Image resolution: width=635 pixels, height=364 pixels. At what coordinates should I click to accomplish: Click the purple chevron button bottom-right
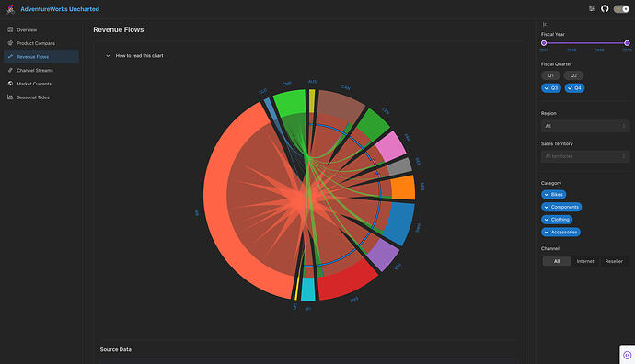[628, 355]
